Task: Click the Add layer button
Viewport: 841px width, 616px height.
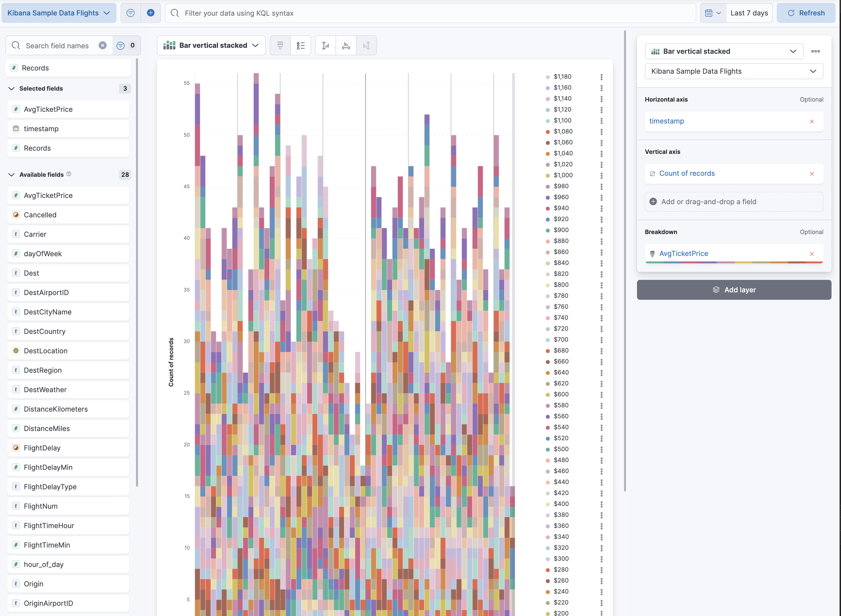Action: click(734, 290)
